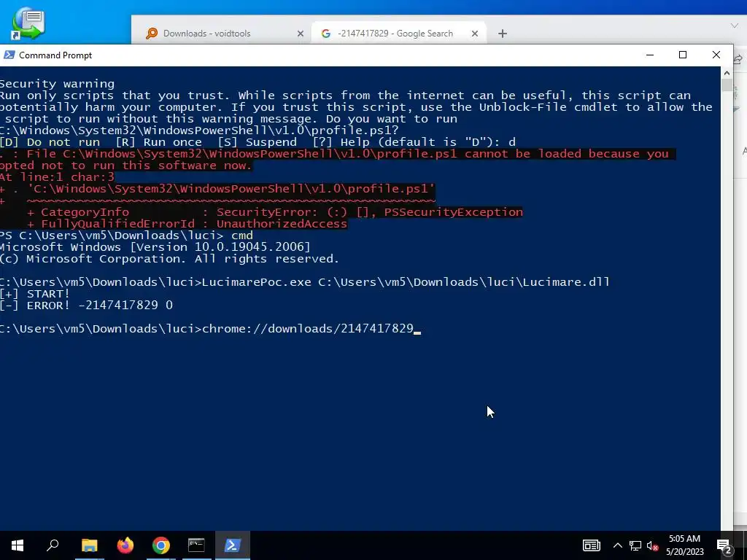Click the Chrome tab search chevron
Screen dimensions: 747x560
coord(734,26)
